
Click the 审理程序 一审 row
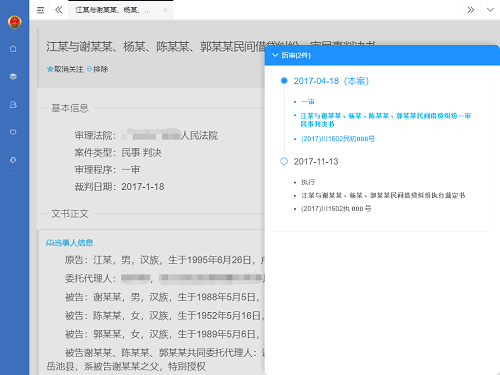107,170
